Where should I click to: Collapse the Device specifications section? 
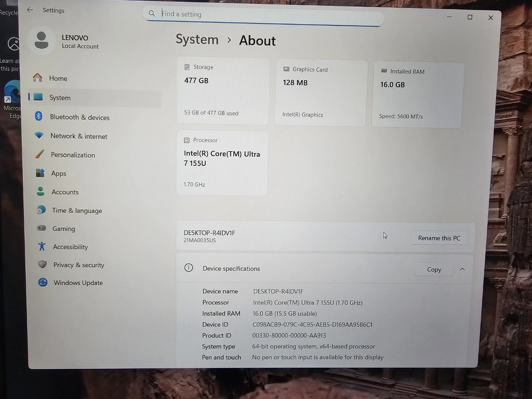click(x=462, y=269)
